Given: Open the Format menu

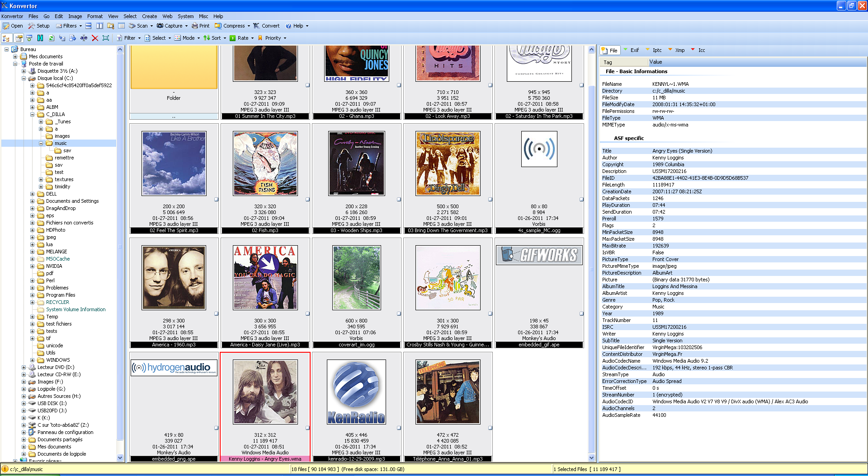Looking at the screenshot, I should click(x=95, y=16).
